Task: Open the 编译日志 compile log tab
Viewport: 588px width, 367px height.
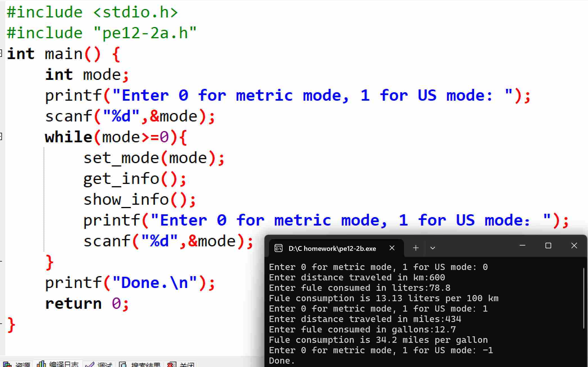Action: tap(64, 364)
